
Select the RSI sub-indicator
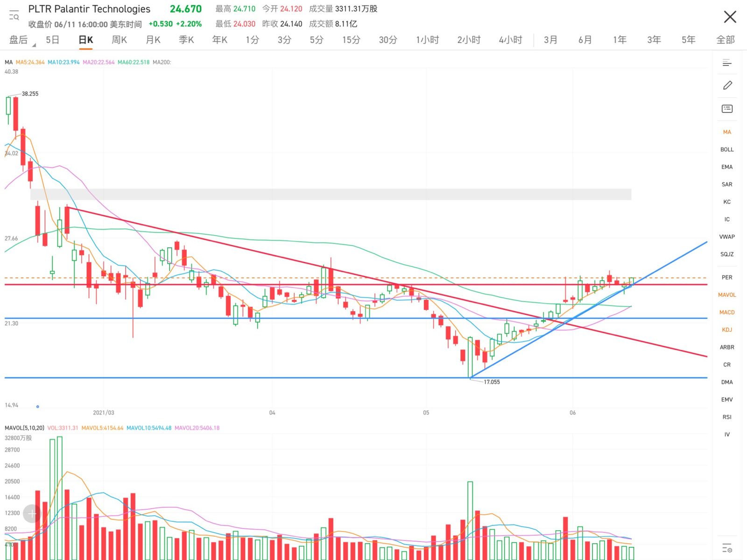pos(727,417)
